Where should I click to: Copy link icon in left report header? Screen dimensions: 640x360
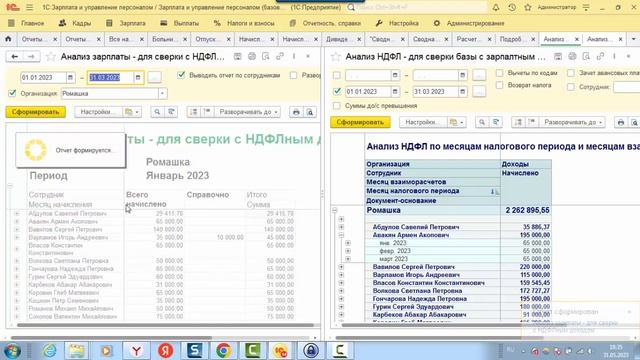(280, 57)
